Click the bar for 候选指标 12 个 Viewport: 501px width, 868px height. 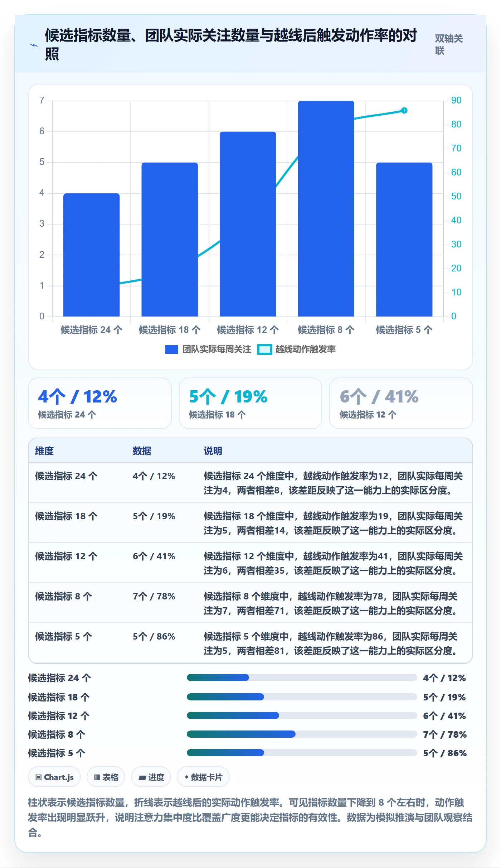coord(248,224)
